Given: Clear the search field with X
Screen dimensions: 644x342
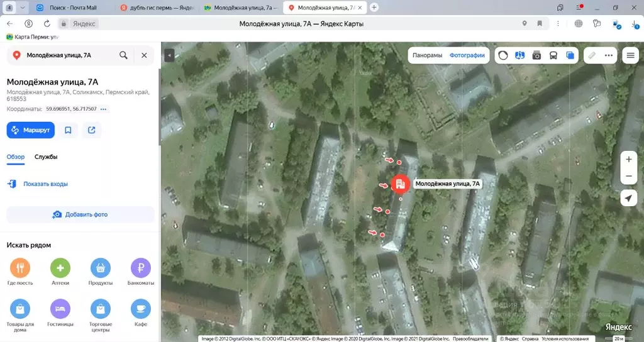Looking at the screenshot, I should click(144, 55).
